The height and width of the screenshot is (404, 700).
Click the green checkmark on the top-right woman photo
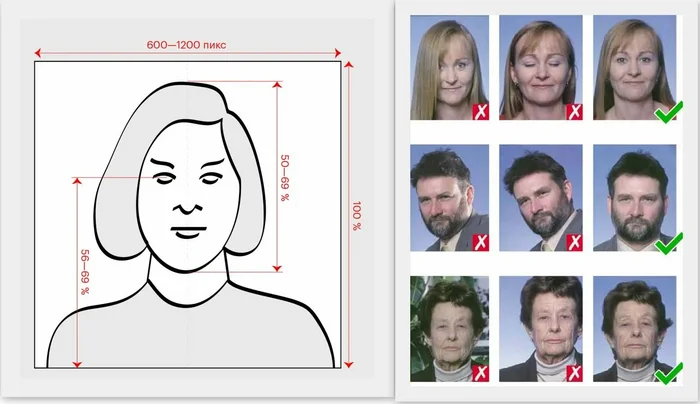coord(668,112)
